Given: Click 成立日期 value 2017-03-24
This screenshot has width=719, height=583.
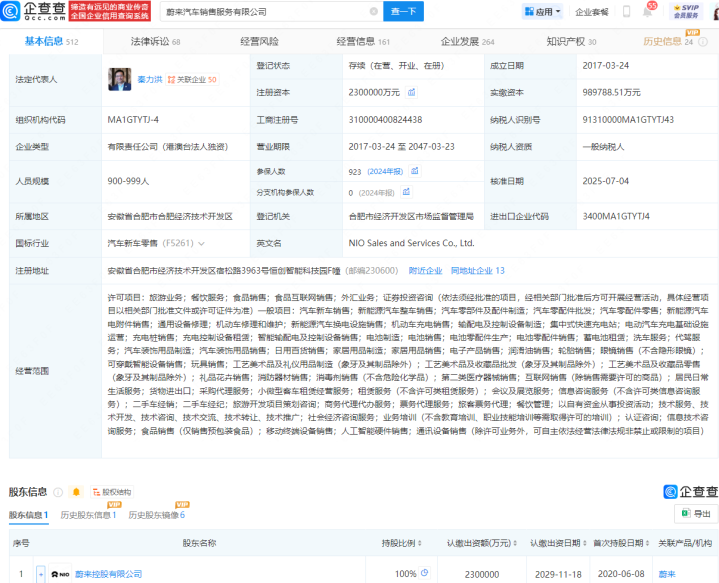Looking at the screenshot, I should [605, 66].
